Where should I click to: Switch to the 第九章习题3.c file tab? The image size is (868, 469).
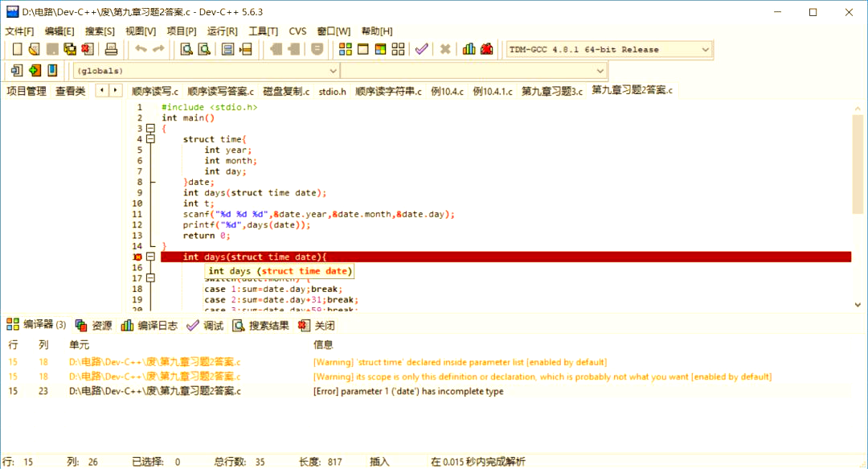[x=552, y=91]
